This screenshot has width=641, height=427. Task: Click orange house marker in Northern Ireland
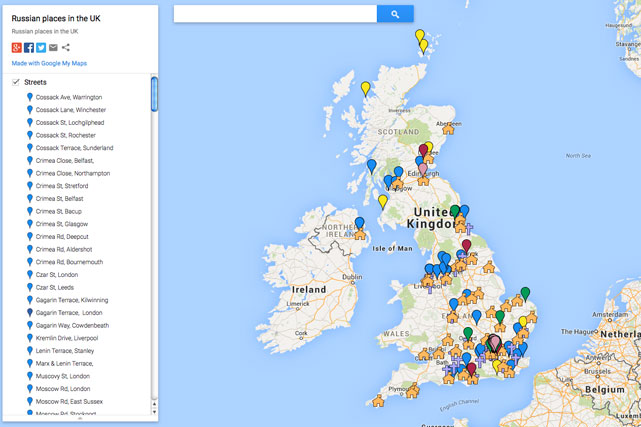click(x=360, y=235)
